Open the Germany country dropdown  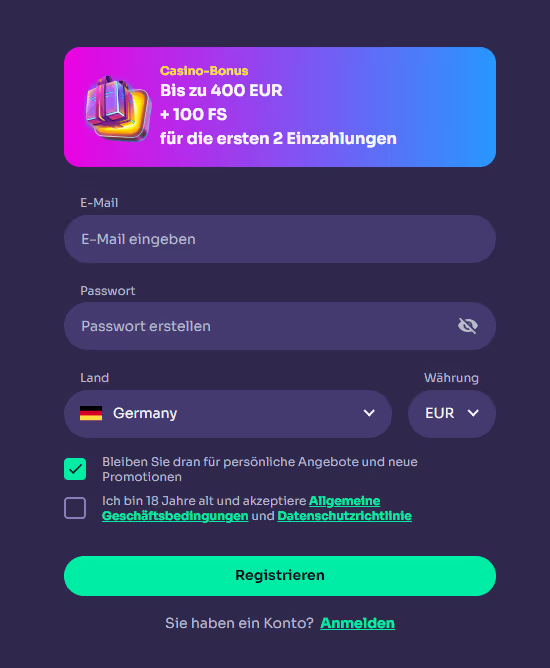228,414
